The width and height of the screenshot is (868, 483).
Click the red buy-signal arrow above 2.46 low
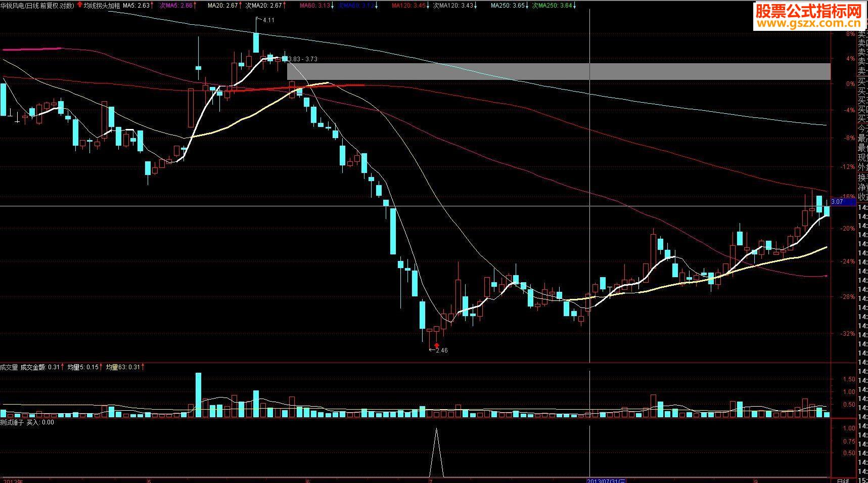(x=437, y=344)
